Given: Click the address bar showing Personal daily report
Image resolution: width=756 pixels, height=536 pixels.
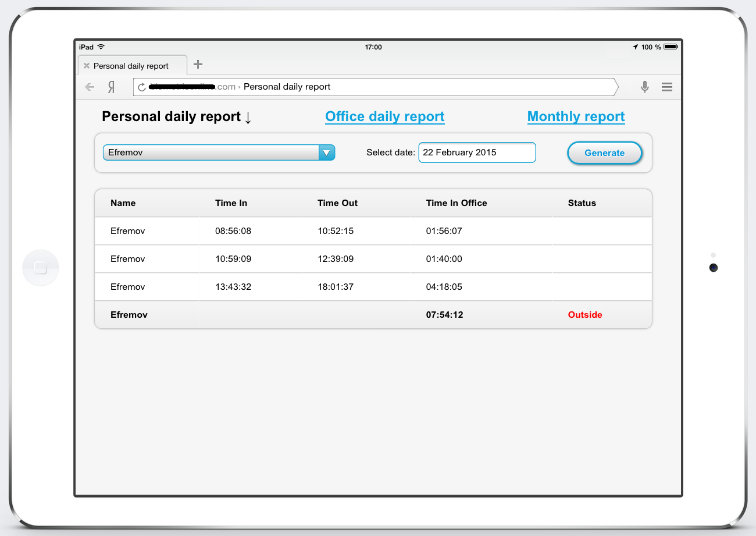Looking at the screenshot, I should (x=376, y=87).
